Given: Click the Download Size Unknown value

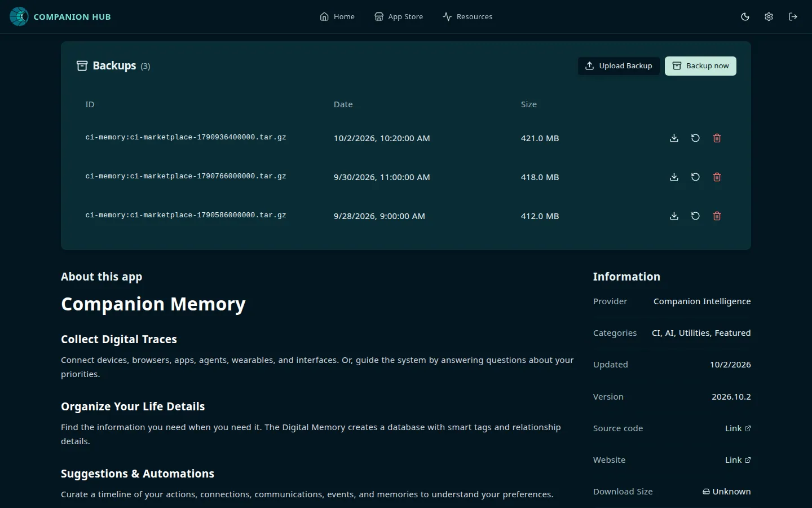Looking at the screenshot, I should click(x=726, y=492).
